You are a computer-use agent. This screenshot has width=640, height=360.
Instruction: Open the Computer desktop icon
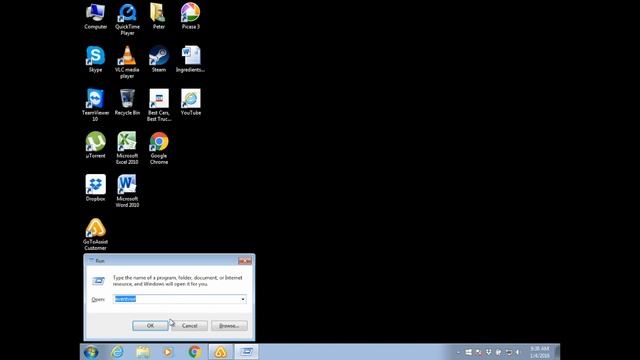click(x=96, y=16)
